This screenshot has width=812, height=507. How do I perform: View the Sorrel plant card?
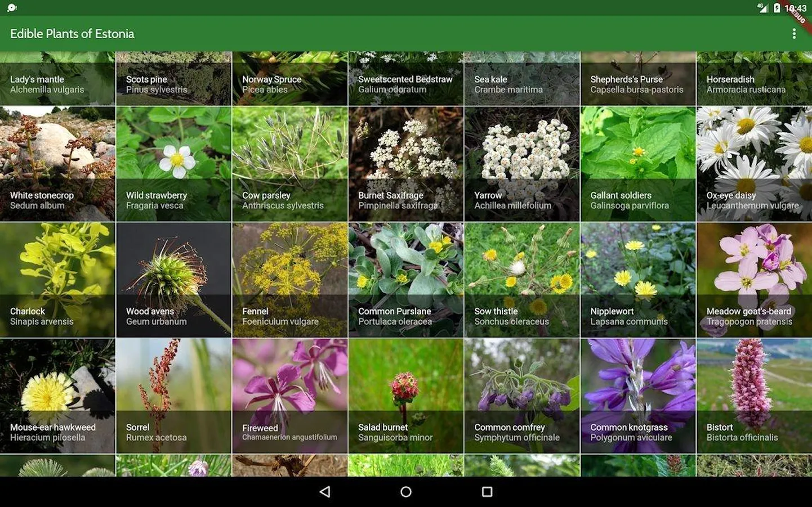tap(173, 396)
